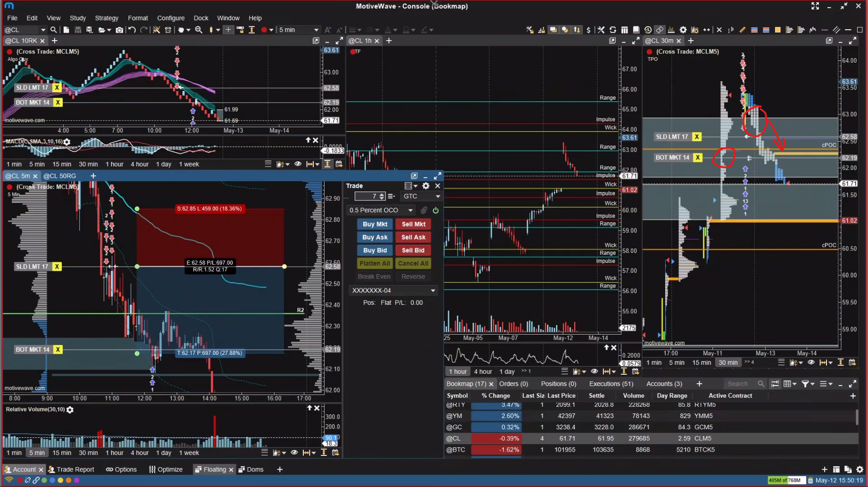This screenshot has width=868, height=487.
Task: Open the @CL symbol dropdown arrow
Action: coord(42,30)
